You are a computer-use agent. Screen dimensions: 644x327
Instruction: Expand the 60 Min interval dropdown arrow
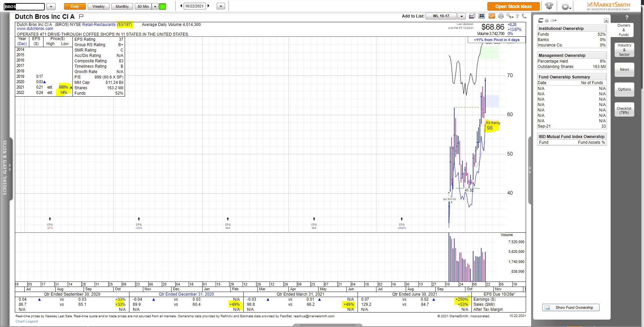[155, 6]
